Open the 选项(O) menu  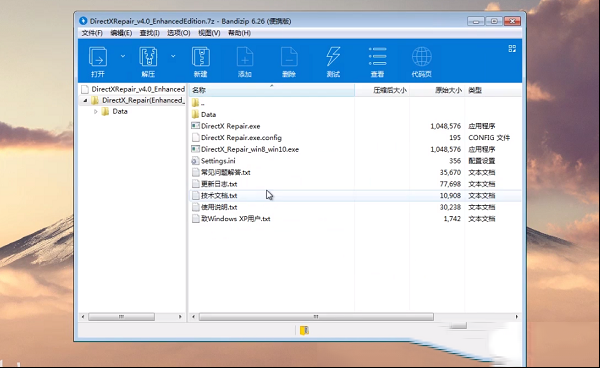point(178,33)
